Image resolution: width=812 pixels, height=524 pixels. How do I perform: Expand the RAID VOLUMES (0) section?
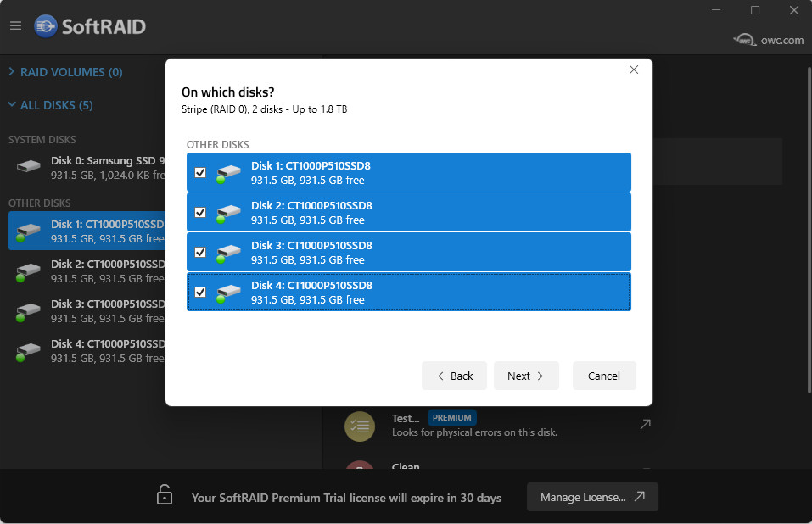pyautogui.click(x=66, y=72)
